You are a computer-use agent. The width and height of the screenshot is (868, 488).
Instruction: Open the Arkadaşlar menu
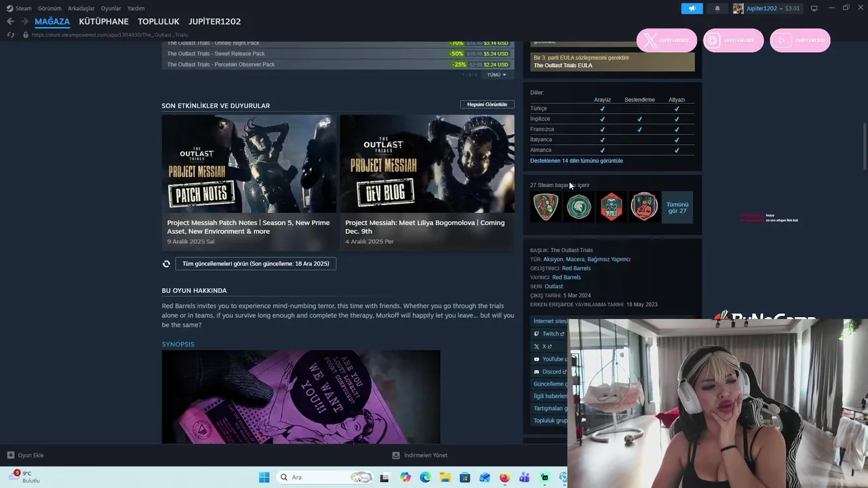coord(81,8)
